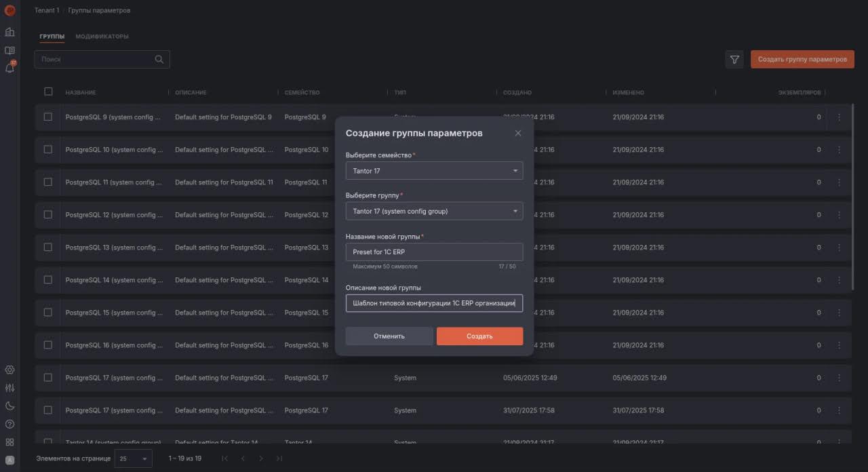Image resolution: width=868 pixels, height=472 pixels.
Task: Click the documentation book icon in sidebar
Action: tap(9, 50)
